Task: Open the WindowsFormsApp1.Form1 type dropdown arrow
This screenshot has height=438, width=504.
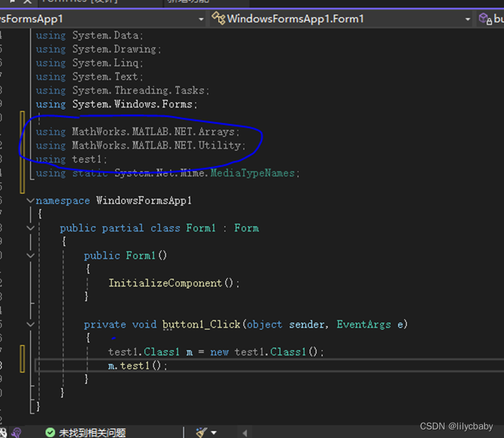Action: (x=468, y=19)
